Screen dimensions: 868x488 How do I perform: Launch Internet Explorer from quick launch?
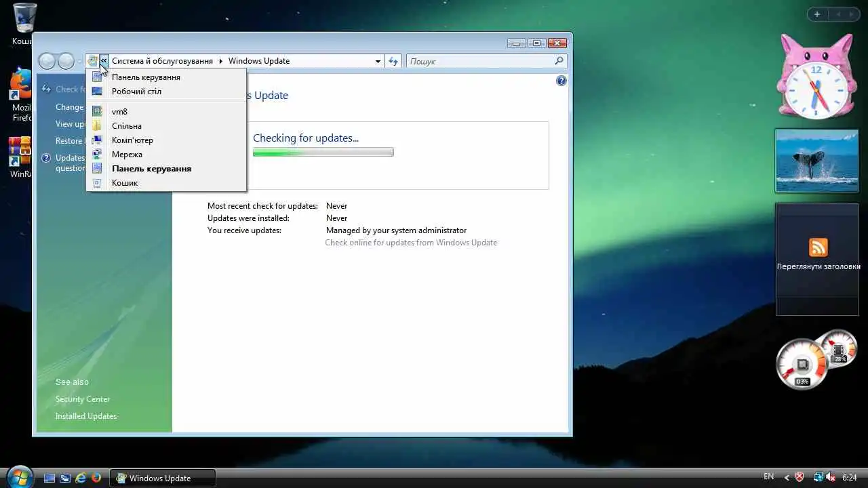pyautogui.click(x=81, y=478)
